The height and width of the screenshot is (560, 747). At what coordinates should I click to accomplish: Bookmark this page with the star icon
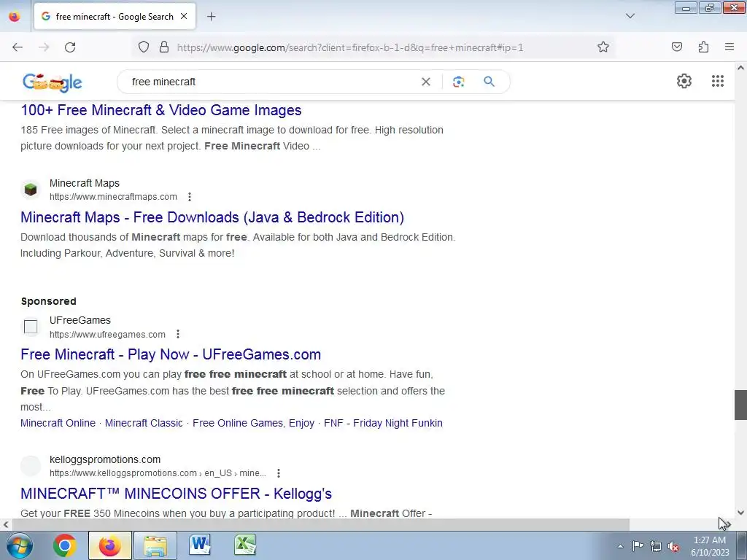[x=603, y=47]
